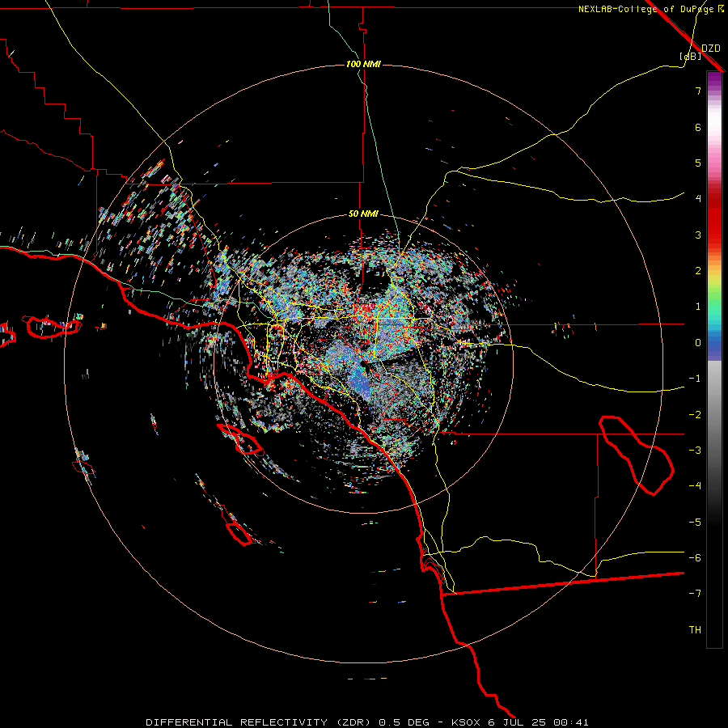Image resolution: width=728 pixels, height=728 pixels.
Task: Click the -3 value on color scale
Action: click(695, 451)
